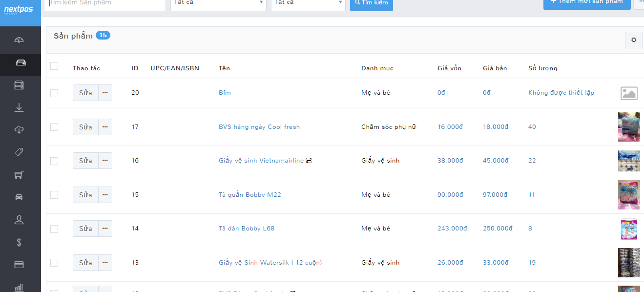Open more actions for Tã quần Bobby M22
Screen dimensions: 644x292
pos(105,195)
